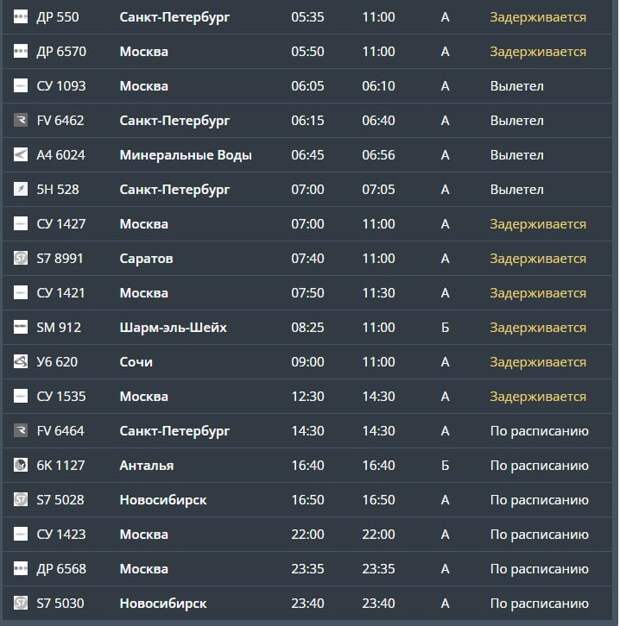Click the airline icon for flight FV 6462

[21, 121]
